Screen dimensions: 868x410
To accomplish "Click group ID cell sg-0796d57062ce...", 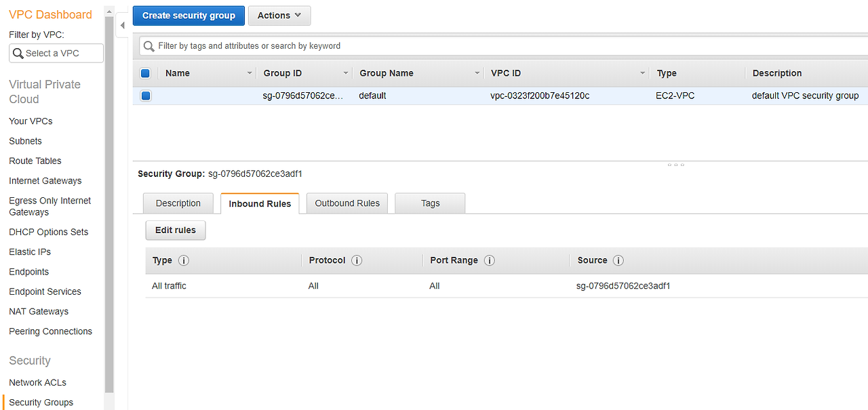I will (x=303, y=96).
